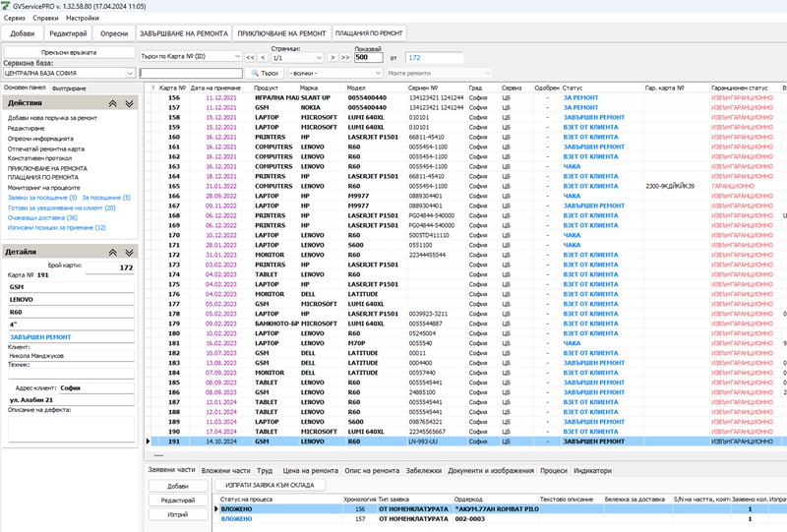This screenshot has height=532, width=787.
Task: Click ИЗПРАТИ ЗАЯВКА КЪМ СКЛАДА button
Action: (270, 486)
